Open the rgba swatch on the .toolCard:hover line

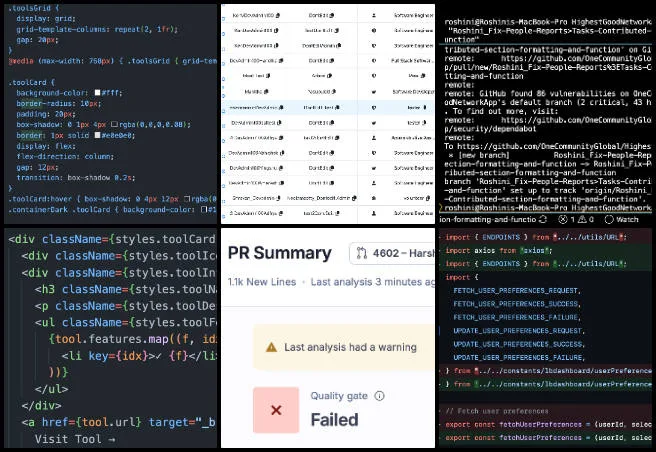click(x=187, y=199)
